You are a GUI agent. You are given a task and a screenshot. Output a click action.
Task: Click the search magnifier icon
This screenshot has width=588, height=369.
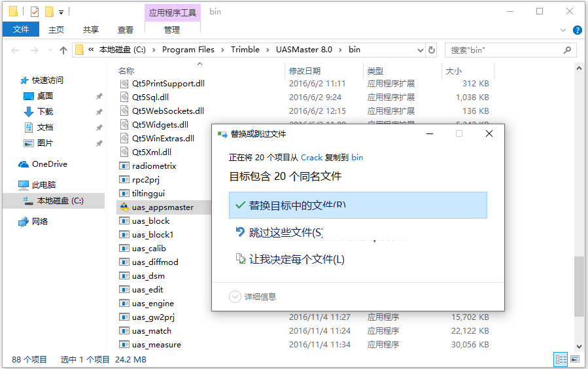point(567,50)
